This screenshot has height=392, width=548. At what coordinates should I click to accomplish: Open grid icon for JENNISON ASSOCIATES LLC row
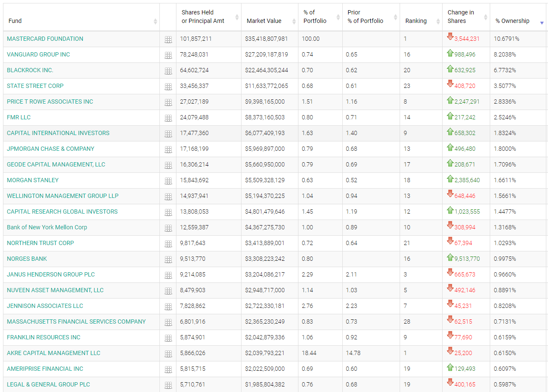tap(168, 307)
